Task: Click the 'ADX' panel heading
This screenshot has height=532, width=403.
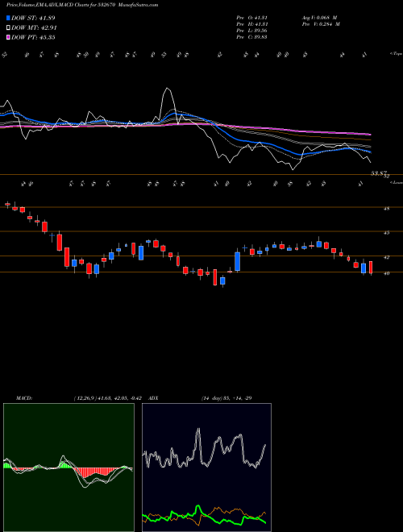Action: point(153,398)
